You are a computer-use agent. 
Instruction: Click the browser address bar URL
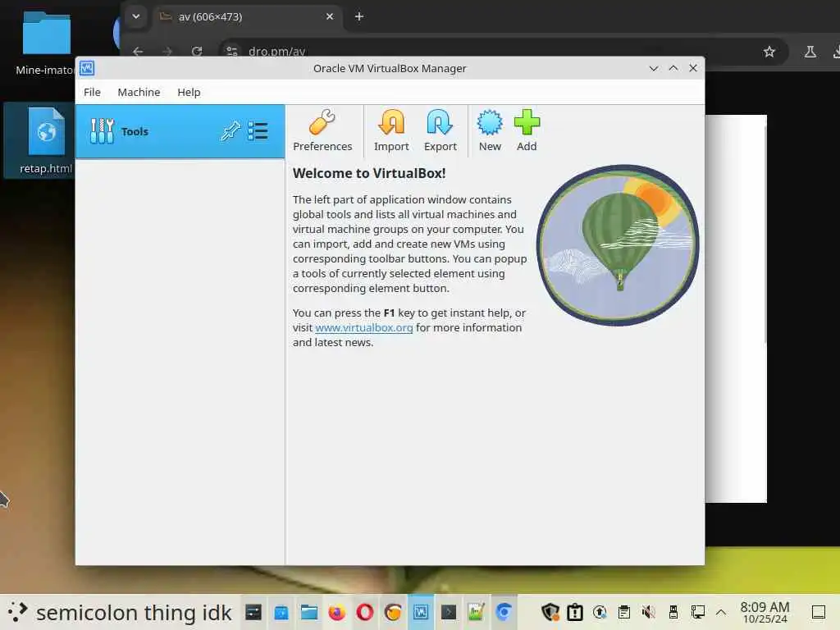pyautogui.click(x=277, y=52)
